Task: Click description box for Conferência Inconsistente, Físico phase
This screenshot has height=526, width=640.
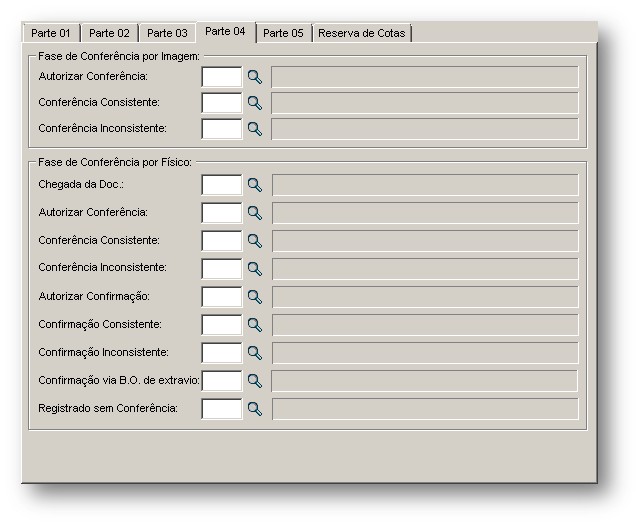Action: 425,269
